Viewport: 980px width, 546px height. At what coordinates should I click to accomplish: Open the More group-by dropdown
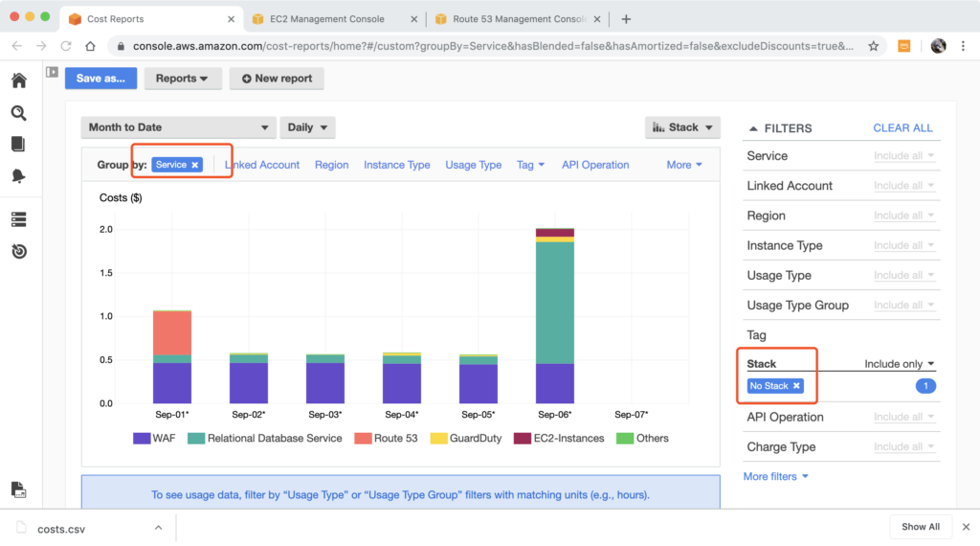point(683,165)
